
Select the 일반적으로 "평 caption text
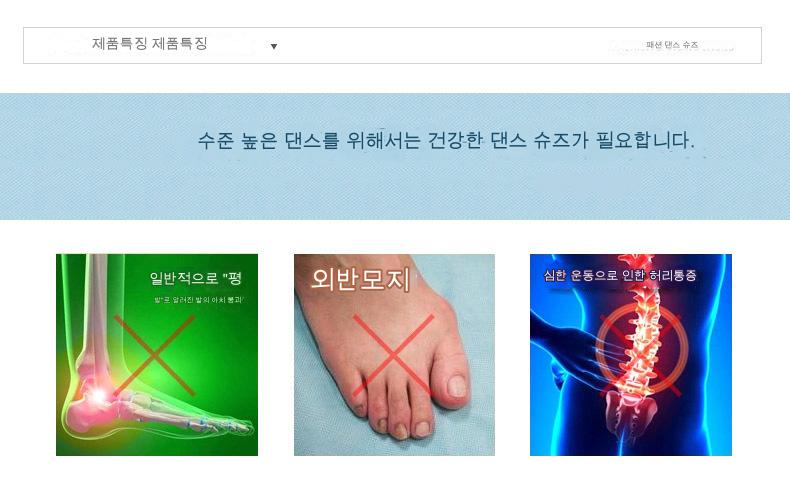pyautogui.click(x=195, y=278)
